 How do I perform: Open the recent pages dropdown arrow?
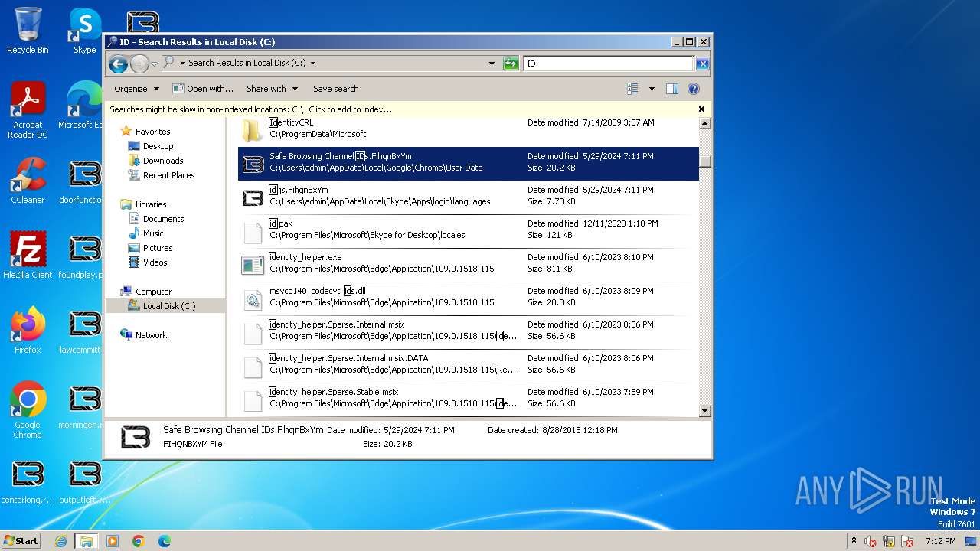(x=154, y=64)
